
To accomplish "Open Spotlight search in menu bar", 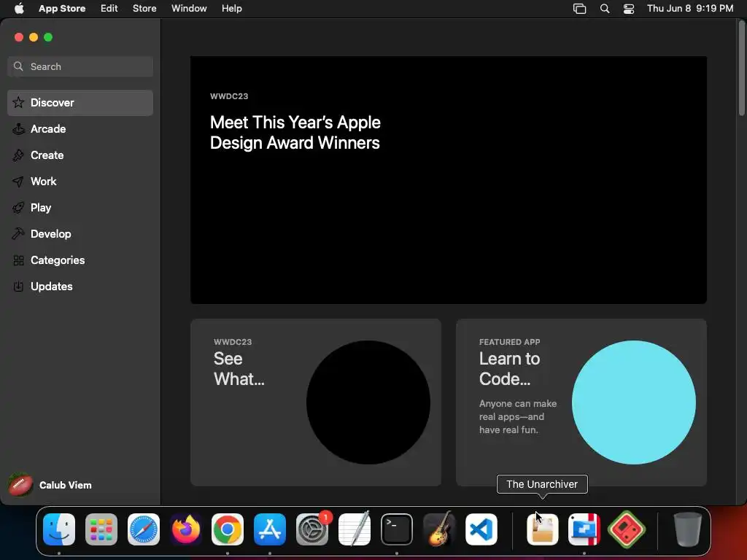I will (x=605, y=9).
